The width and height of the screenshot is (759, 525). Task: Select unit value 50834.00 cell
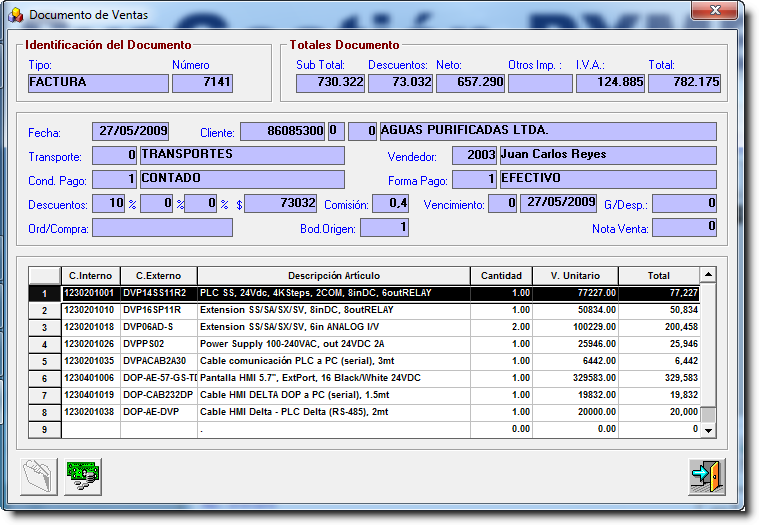[575, 310]
